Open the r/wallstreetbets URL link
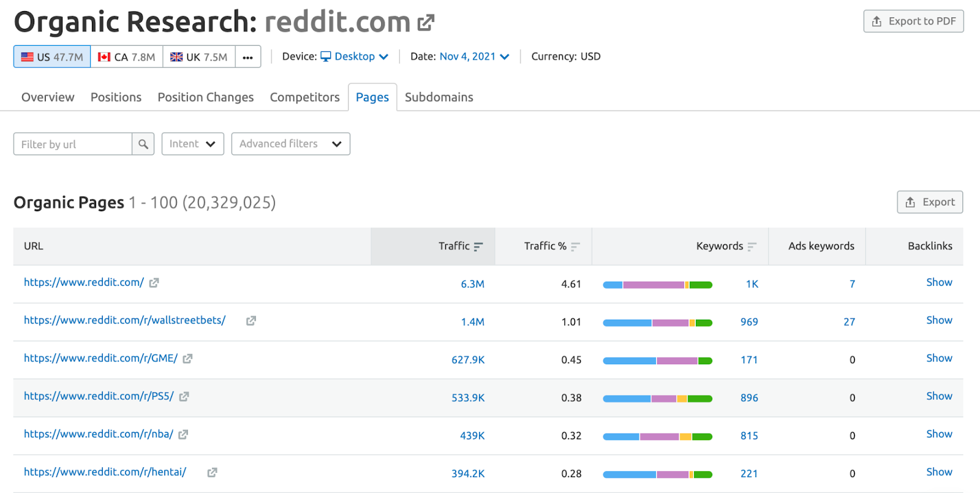980x493 pixels. tap(125, 320)
